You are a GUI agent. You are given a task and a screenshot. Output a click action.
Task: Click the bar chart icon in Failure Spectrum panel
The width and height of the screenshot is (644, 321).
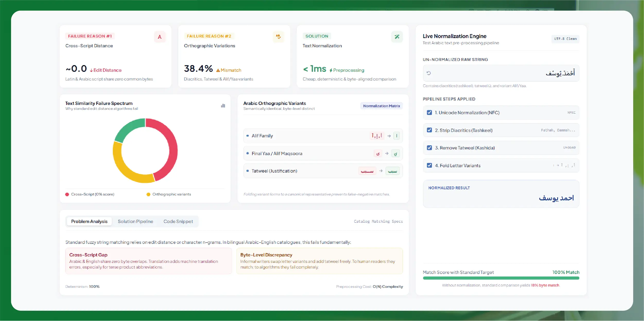223,106
